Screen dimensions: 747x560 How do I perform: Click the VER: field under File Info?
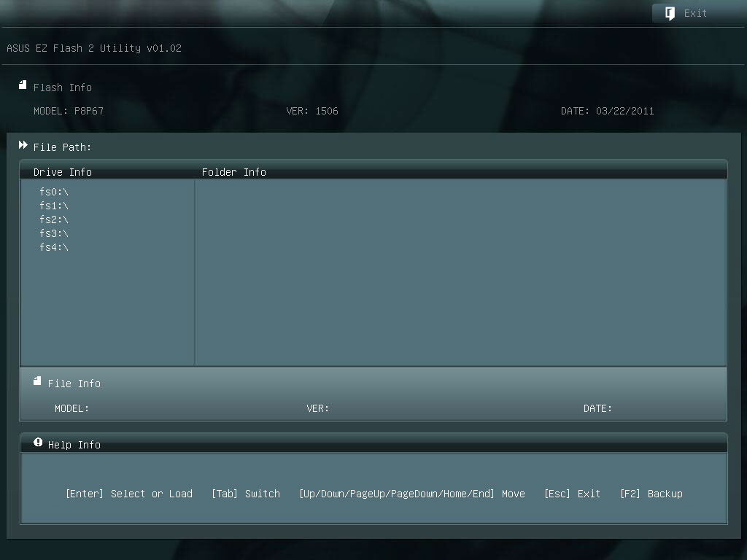coord(318,408)
